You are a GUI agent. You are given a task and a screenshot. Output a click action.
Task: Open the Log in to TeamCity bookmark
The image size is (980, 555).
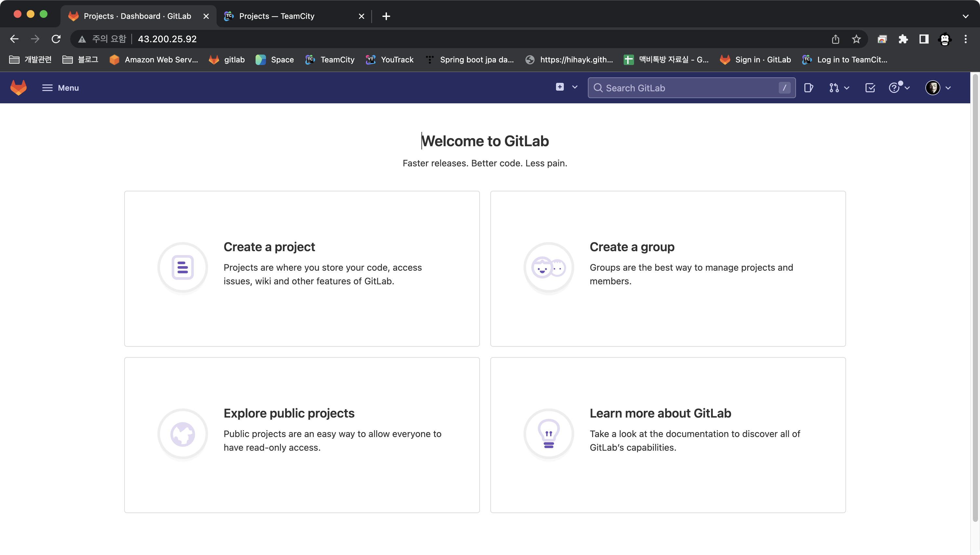click(x=845, y=59)
